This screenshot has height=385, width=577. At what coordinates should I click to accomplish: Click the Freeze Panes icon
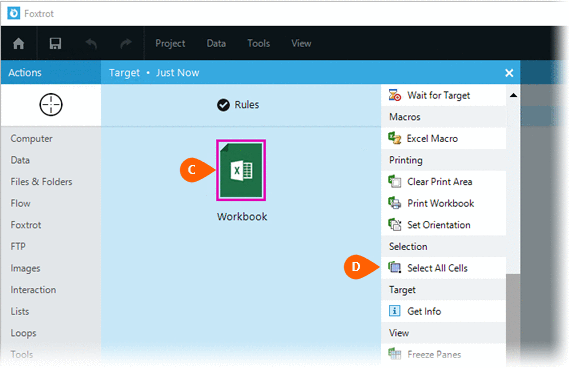tap(395, 354)
